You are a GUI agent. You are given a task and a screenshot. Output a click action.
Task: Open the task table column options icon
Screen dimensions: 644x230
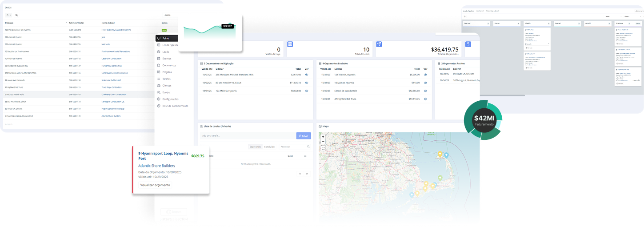tap(305, 156)
